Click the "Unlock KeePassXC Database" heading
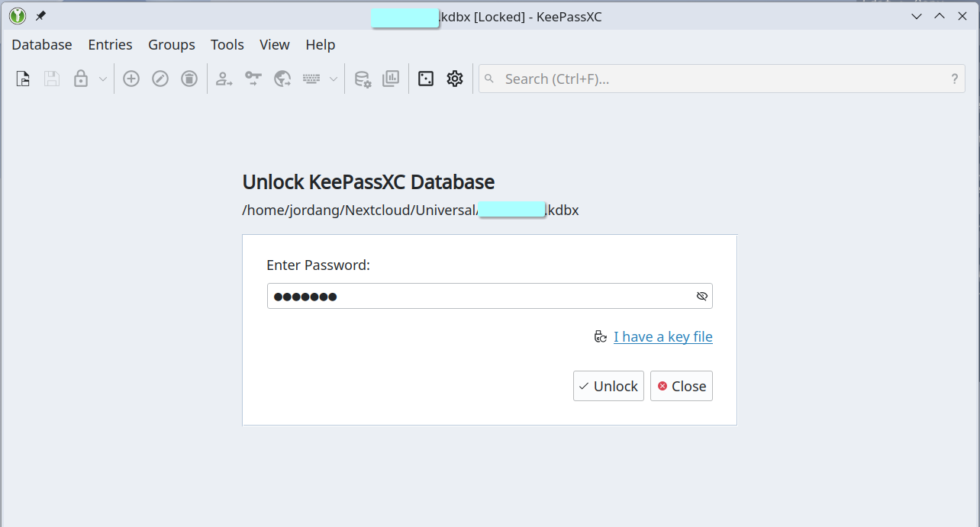Viewport: 980px width, 527px height. (369, 182)
